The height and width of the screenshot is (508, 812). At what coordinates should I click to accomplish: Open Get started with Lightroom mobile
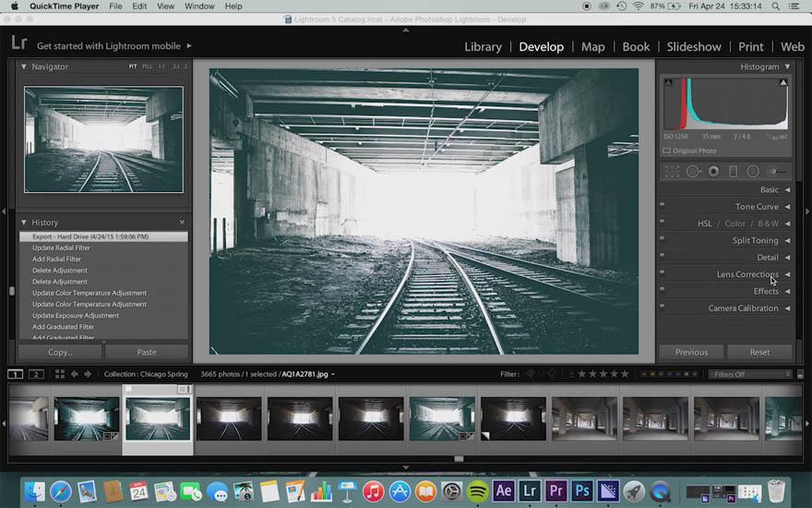coord(114,45)
